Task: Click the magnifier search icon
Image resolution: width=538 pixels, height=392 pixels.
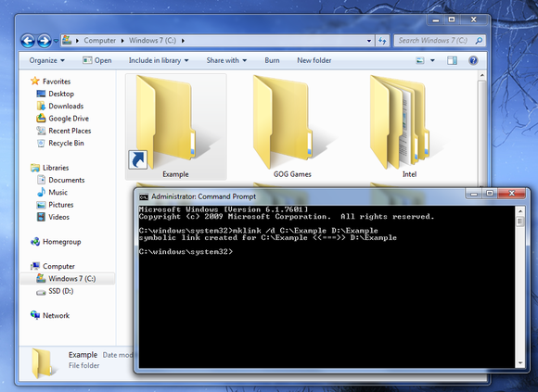Action: [479, 41]
